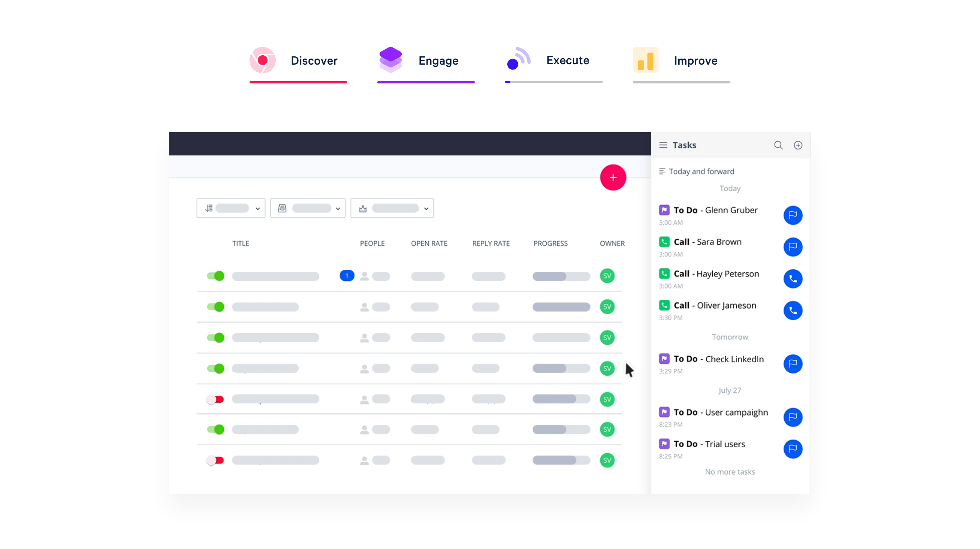This screenshot has height=549, width=980.
Task: Click the first row people icon
Action: tap(364, 276)
